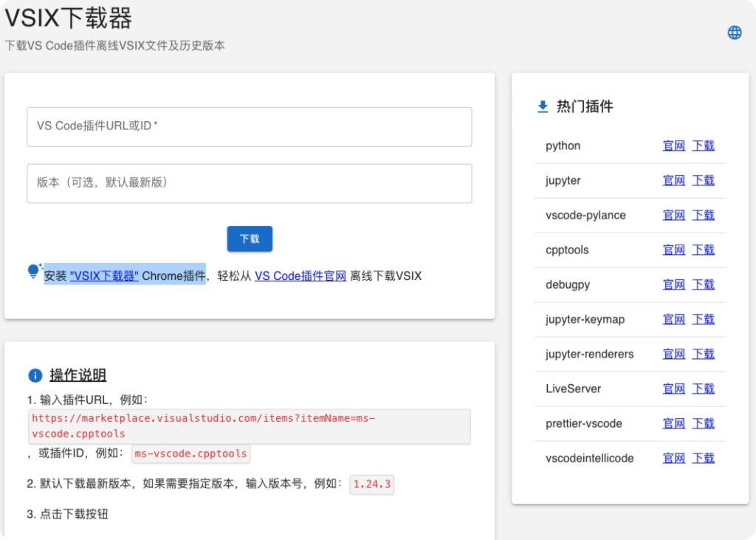Click 下载 link for python plugin
This screenshot has height=540, width=756.
[703, 146]
